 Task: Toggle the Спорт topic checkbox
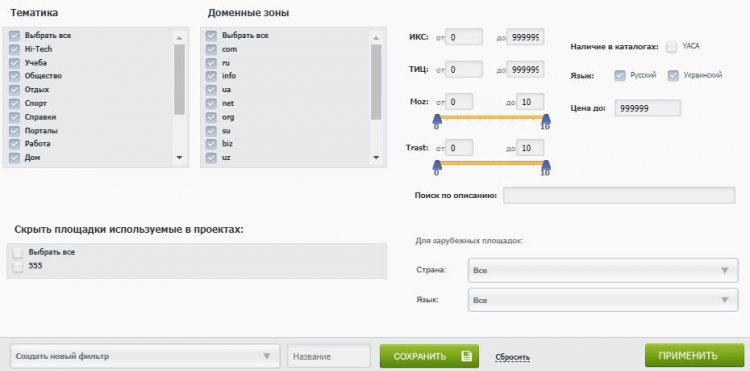(x=14, y=103)
